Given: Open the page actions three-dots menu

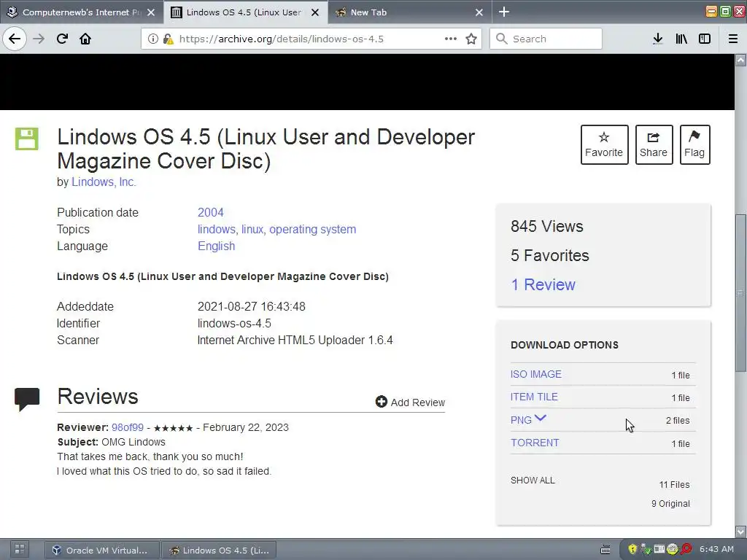Looking at the screenshot, I should [451, 39].
